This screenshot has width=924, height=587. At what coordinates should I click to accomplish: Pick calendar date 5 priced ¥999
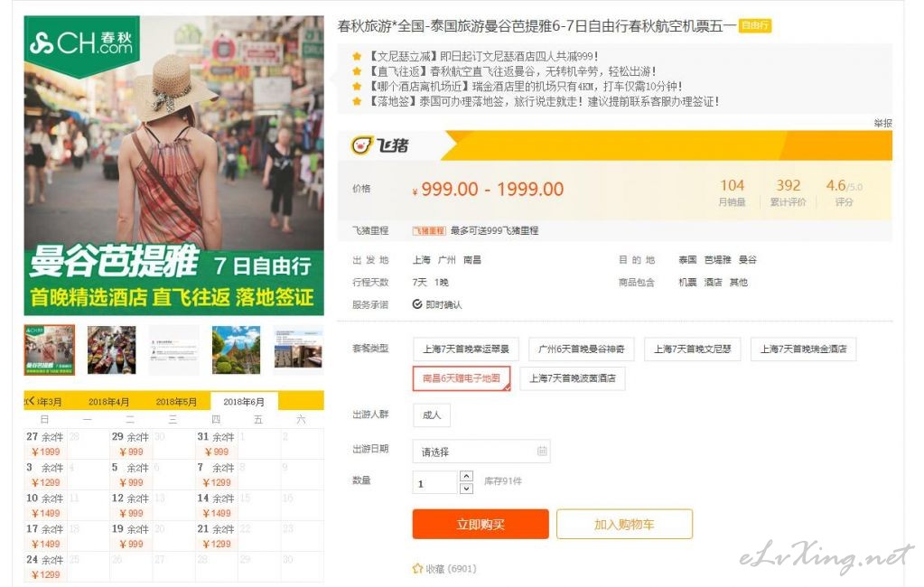(x=130, y=474)
